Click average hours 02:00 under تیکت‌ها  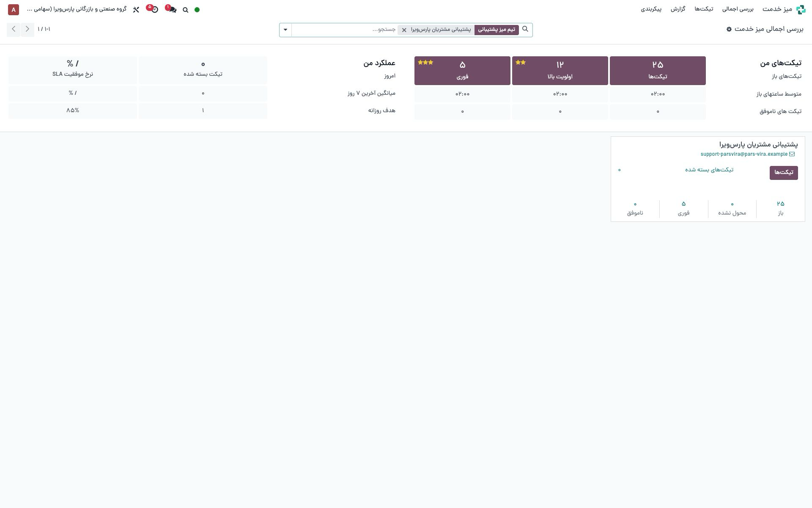(658, 94)
